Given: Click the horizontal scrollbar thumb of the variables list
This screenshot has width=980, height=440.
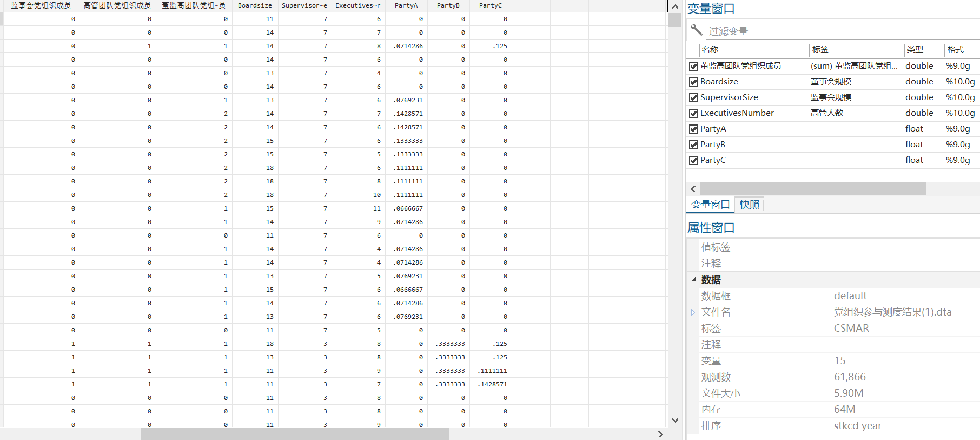Looking at the screenshot, I should tap(813, 189).
